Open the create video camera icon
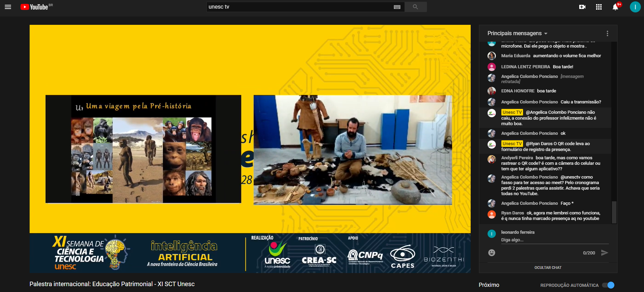The image size is (644, 292). pyautogui.click(x=582, y=7)
